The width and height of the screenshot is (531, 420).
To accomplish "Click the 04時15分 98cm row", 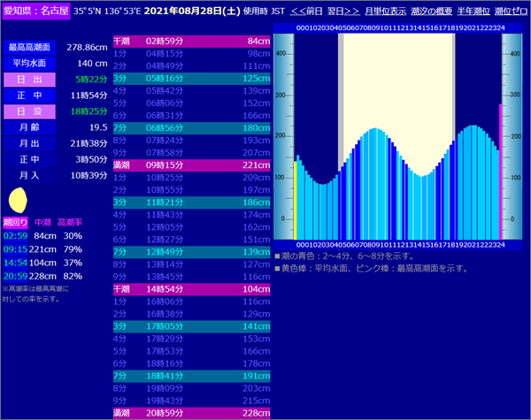I will pos(192,53).
